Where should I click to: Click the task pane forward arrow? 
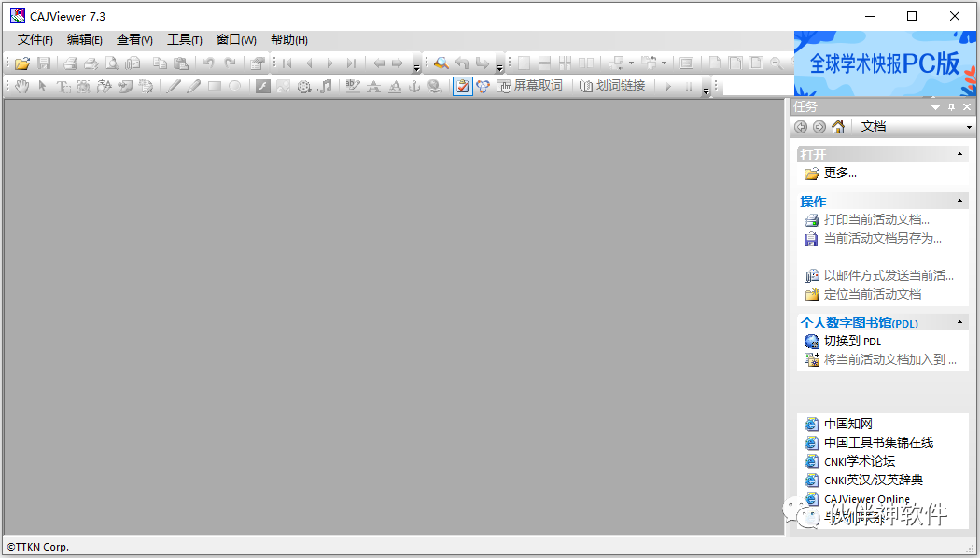[819, 127]
